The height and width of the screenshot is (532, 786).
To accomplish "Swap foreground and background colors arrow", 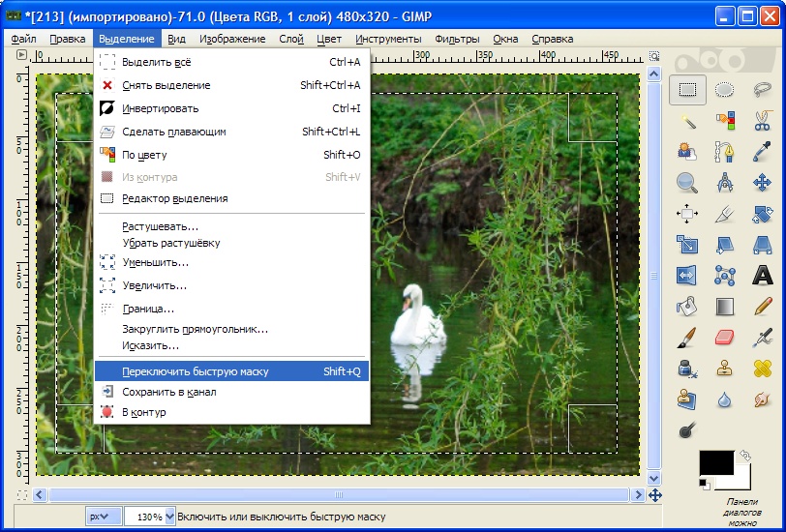I will point(743,456).
